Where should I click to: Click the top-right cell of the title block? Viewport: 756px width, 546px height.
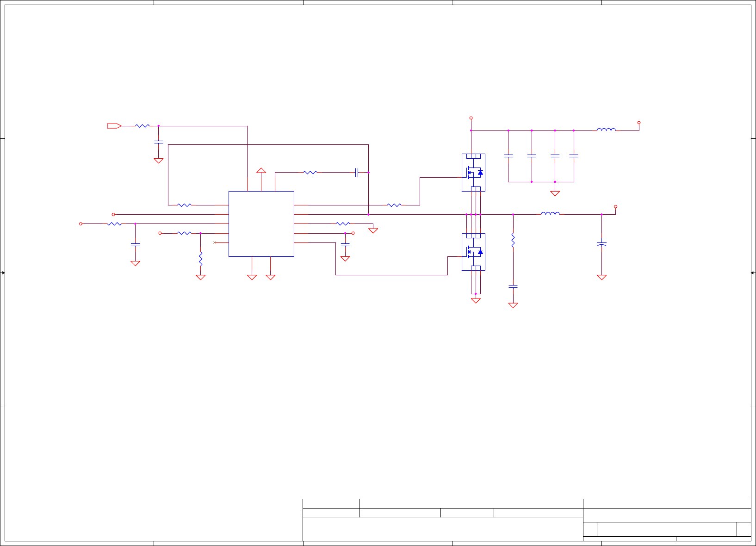coord(667,504)
